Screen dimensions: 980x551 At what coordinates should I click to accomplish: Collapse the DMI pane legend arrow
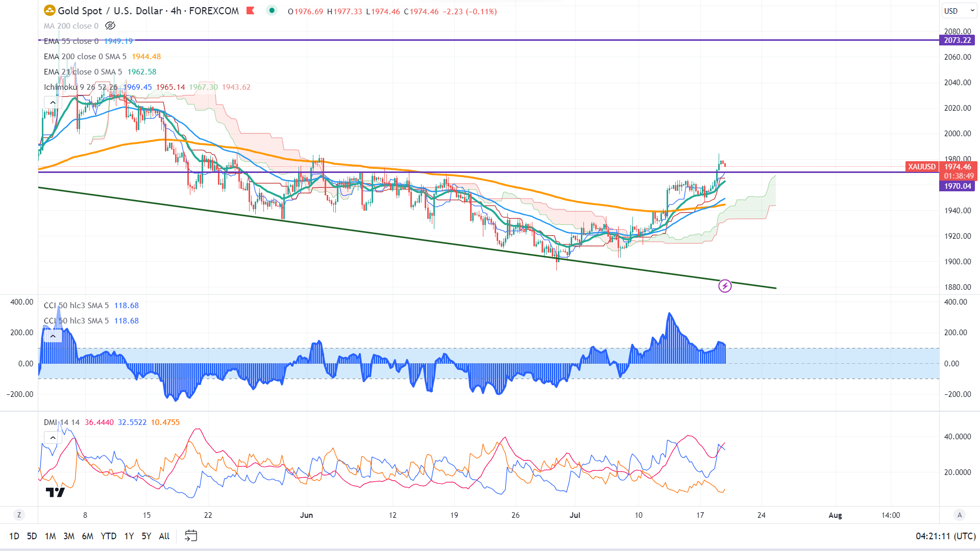coord(53,437)
